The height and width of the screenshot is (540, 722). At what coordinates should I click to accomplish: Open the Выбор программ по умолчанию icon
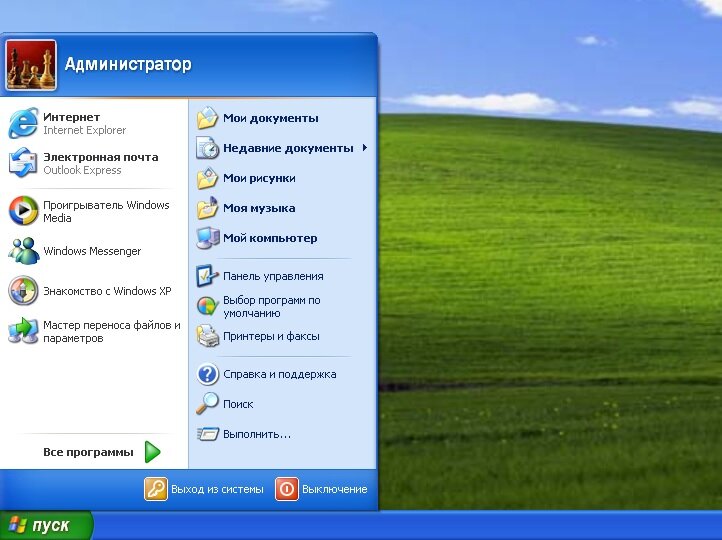coord(208,306)
